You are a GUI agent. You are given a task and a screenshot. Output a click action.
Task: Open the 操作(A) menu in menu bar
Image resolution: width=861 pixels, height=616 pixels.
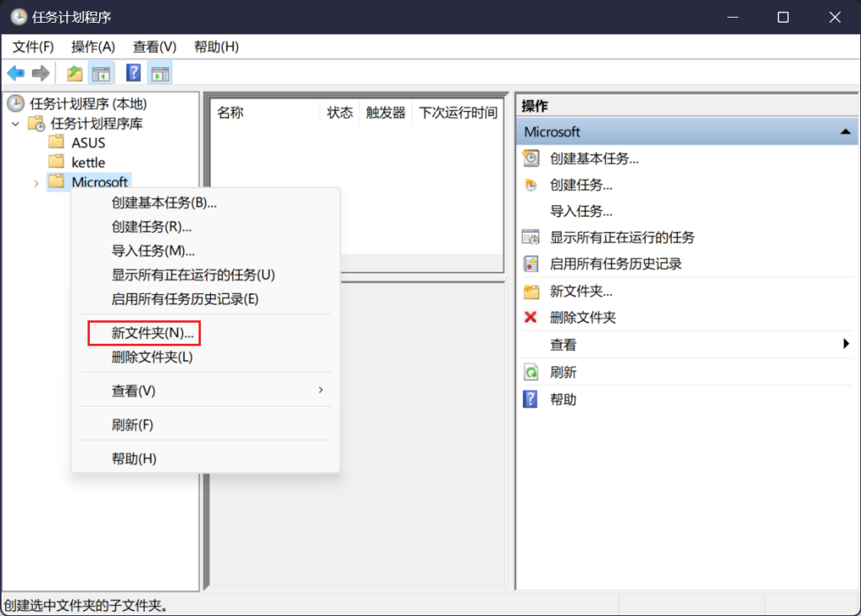coord(92,46)
